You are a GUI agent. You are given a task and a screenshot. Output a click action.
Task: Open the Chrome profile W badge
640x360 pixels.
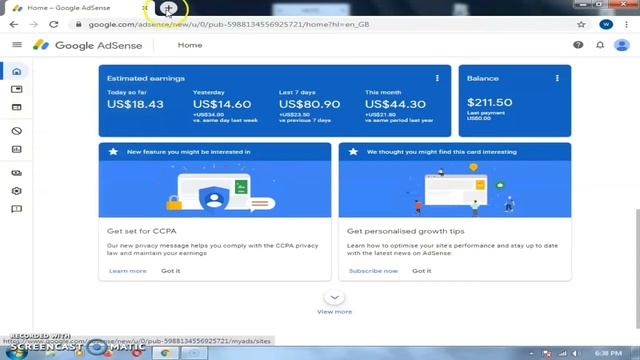pos(606,24)
